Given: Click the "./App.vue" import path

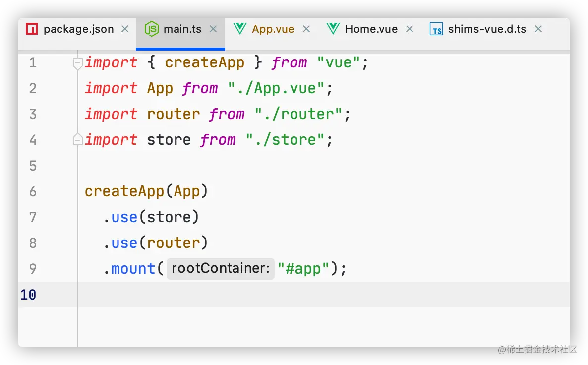Looking at the screenshot, I should click(276, 89).
